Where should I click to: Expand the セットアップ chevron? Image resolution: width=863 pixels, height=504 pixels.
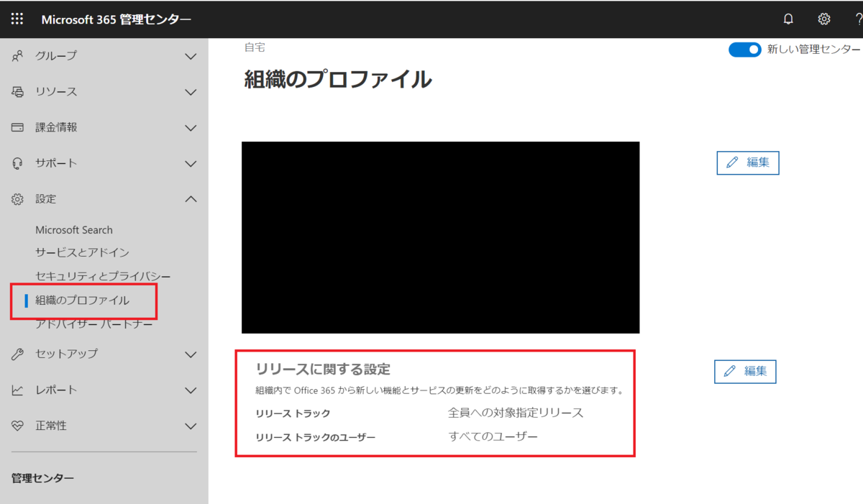tap(191, 354)
